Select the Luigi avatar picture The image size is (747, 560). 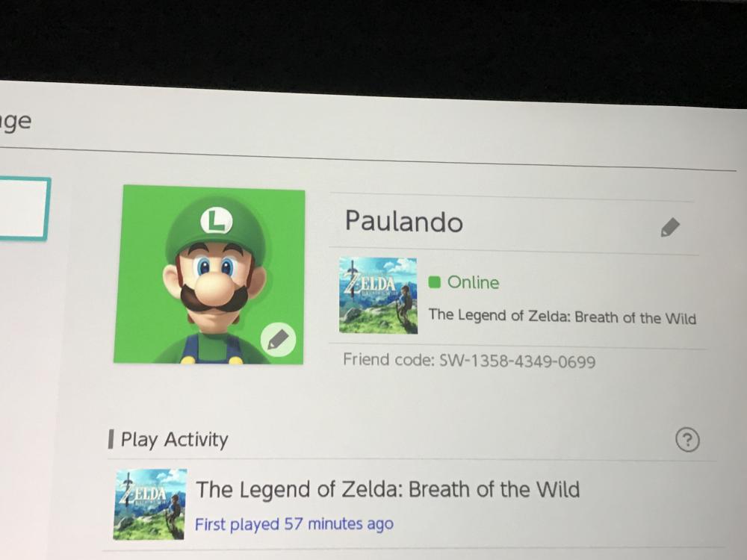tap(209, 274)
